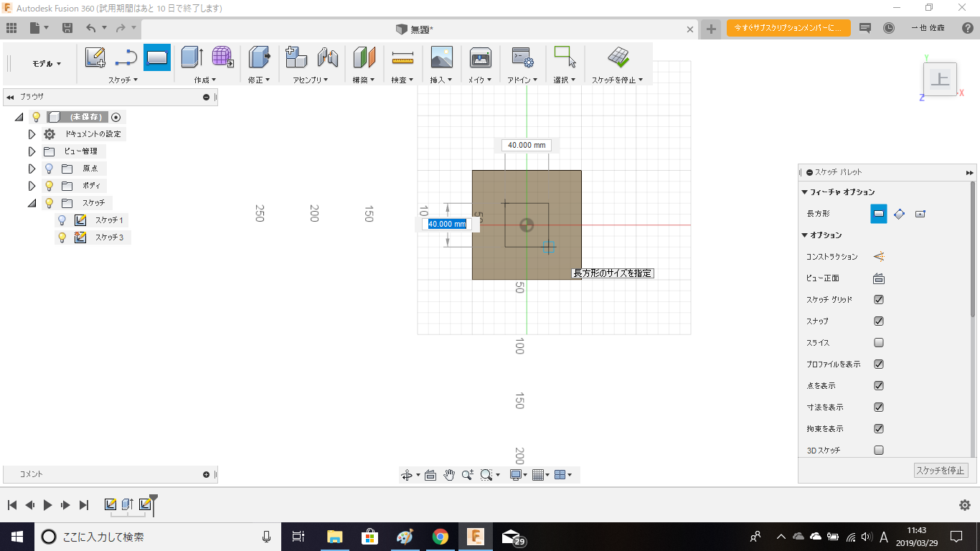Add a new document tab
The image size is (980, 551).
pos(711,29)
